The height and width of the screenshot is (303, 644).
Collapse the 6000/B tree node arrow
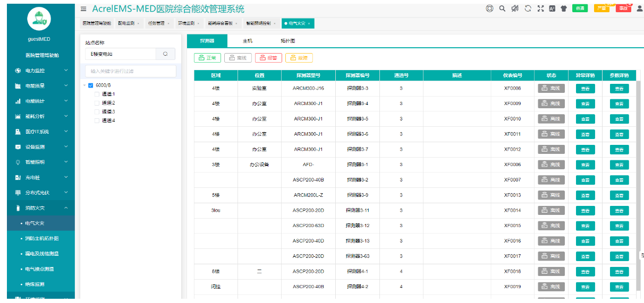84,85
